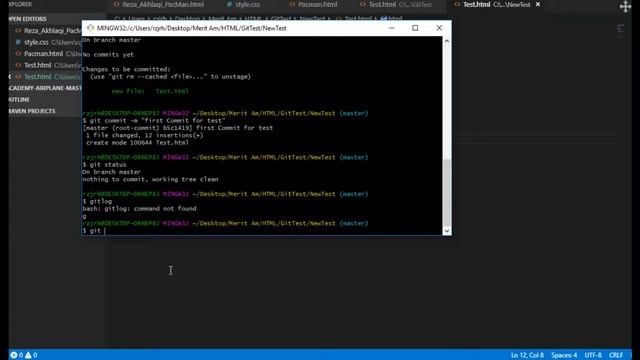Click the terminal scrollbar down arrow
Image resolution: width=640 pixels, height=360 pixels.
[x=447, y=231]
